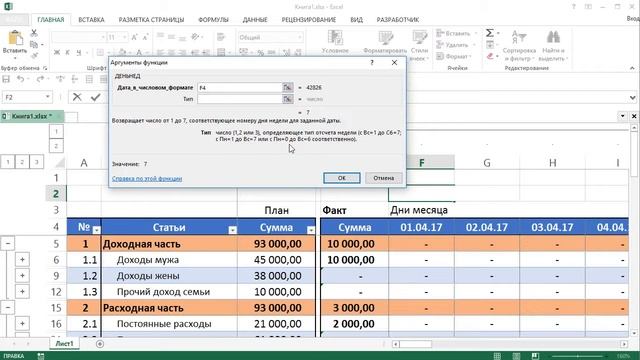Select row 2 header
Screen dimensions: 640x360
point(56,194)
